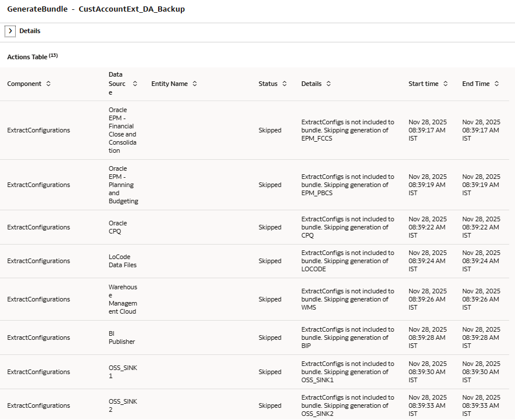Image resolution: width=515 pixels, height=420 pixels.
Task: Select the Status column header
Action: [269, 84]
